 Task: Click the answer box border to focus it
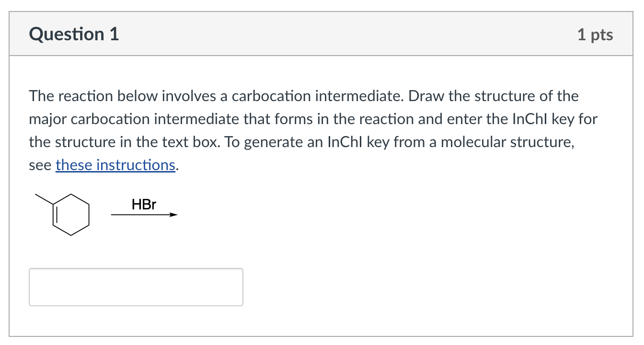point(136,269)
